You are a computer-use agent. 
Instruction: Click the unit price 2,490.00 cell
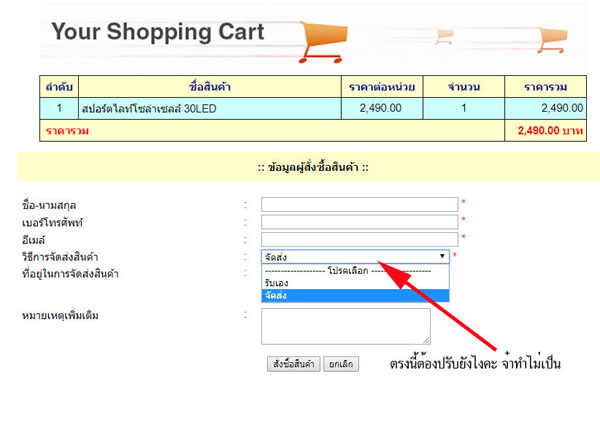(x=381, y=108)
